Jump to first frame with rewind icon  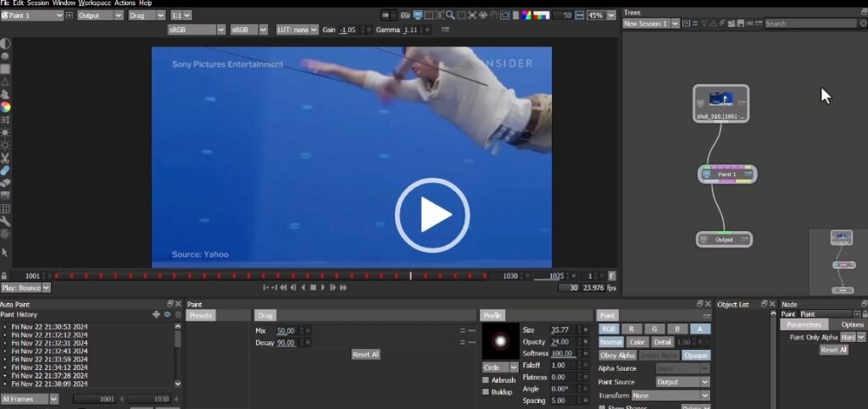283,287
